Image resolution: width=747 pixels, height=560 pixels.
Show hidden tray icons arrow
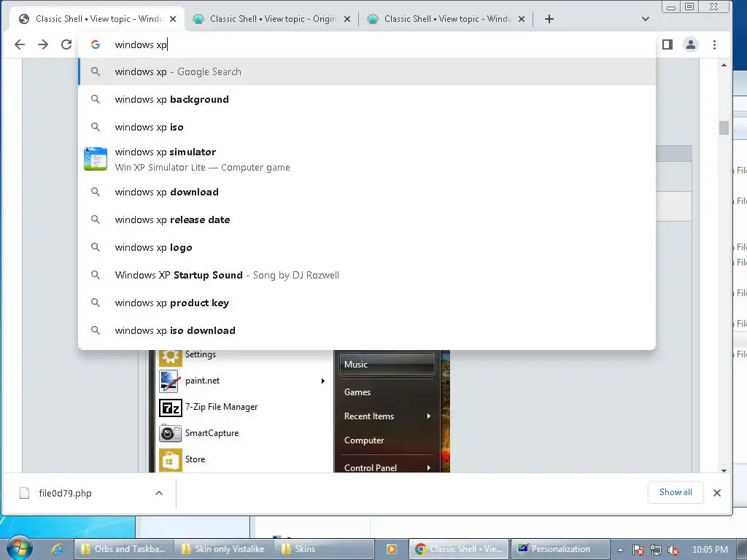coord(620,550)
